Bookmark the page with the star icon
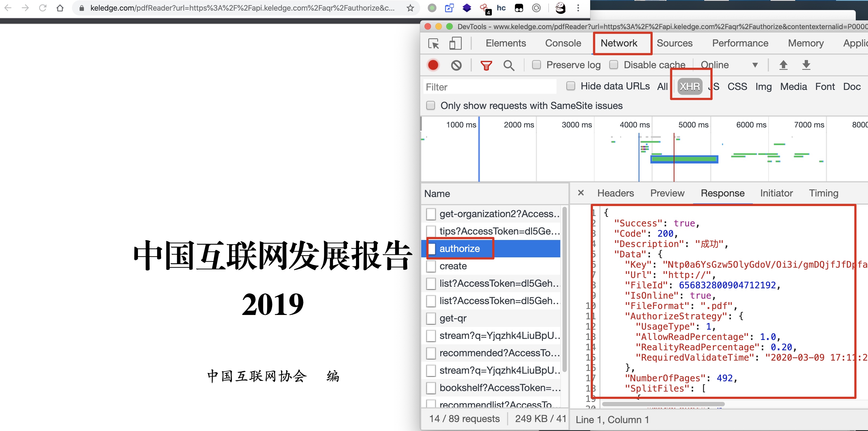 [410, 8]
